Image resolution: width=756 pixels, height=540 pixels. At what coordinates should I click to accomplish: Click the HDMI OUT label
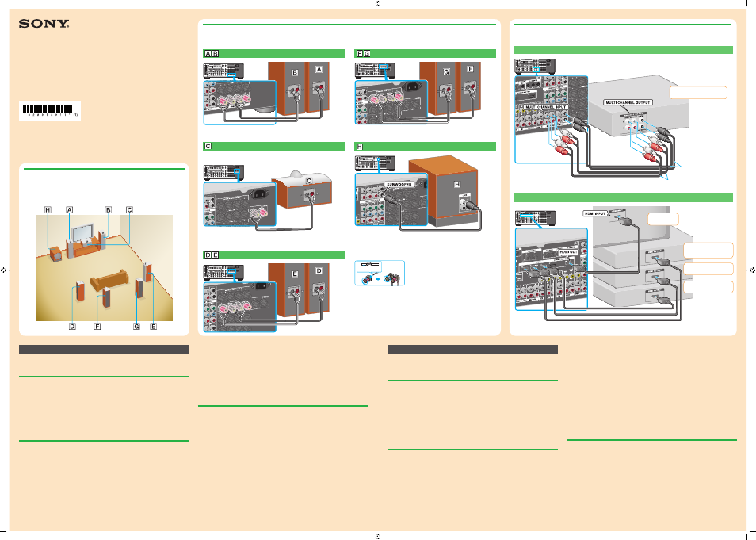tap(568, 252)
